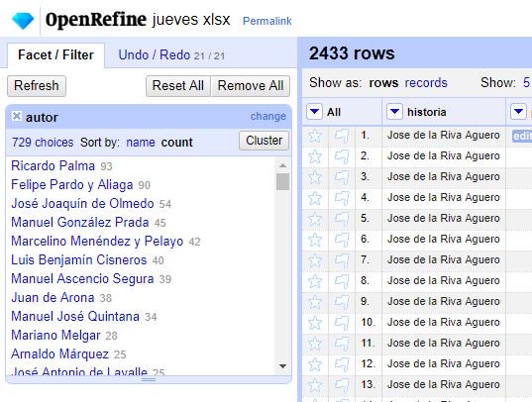
Task: Sort facet choices by count
Action: (176, 143)
